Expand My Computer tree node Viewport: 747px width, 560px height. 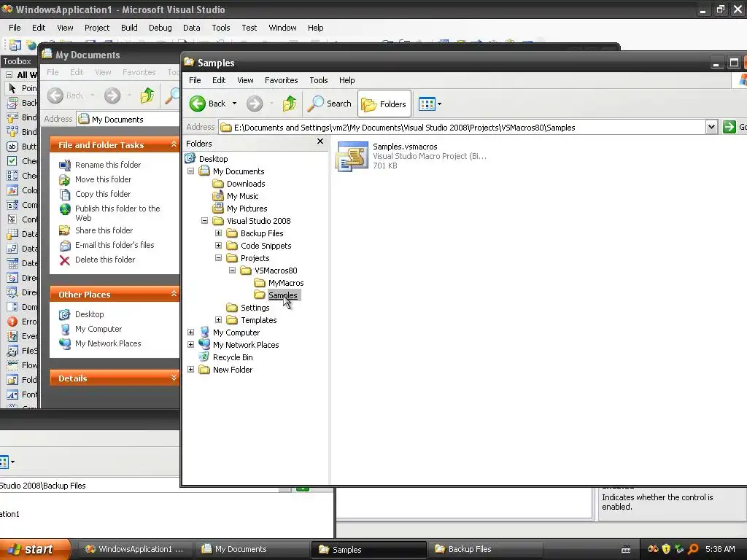(x=190, y=332)
